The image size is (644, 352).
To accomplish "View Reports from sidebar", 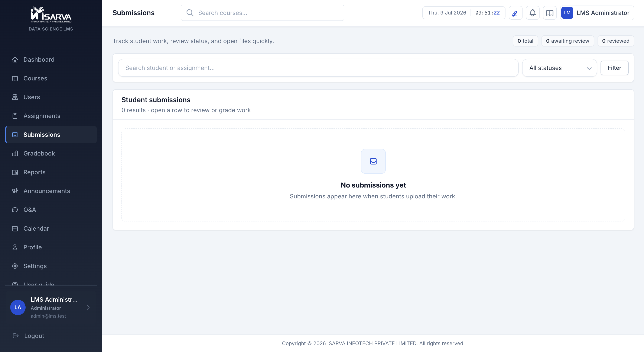I will point(51,172).
